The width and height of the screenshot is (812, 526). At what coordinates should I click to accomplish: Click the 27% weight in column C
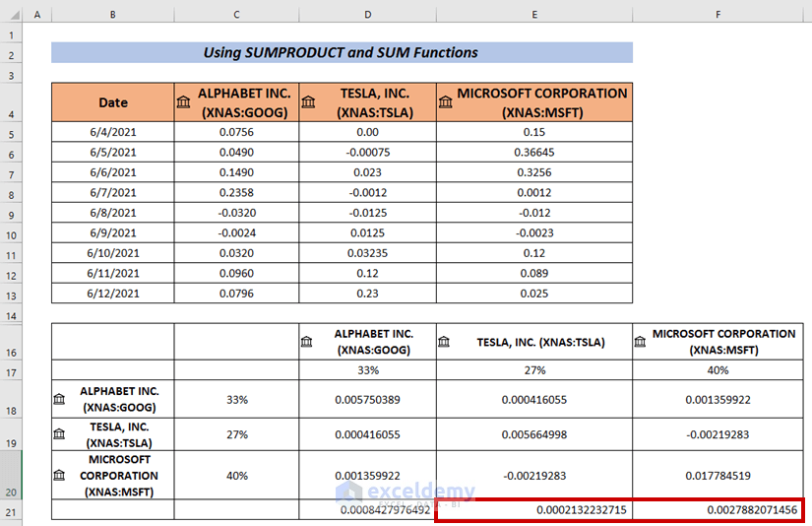tap(236, 434)
